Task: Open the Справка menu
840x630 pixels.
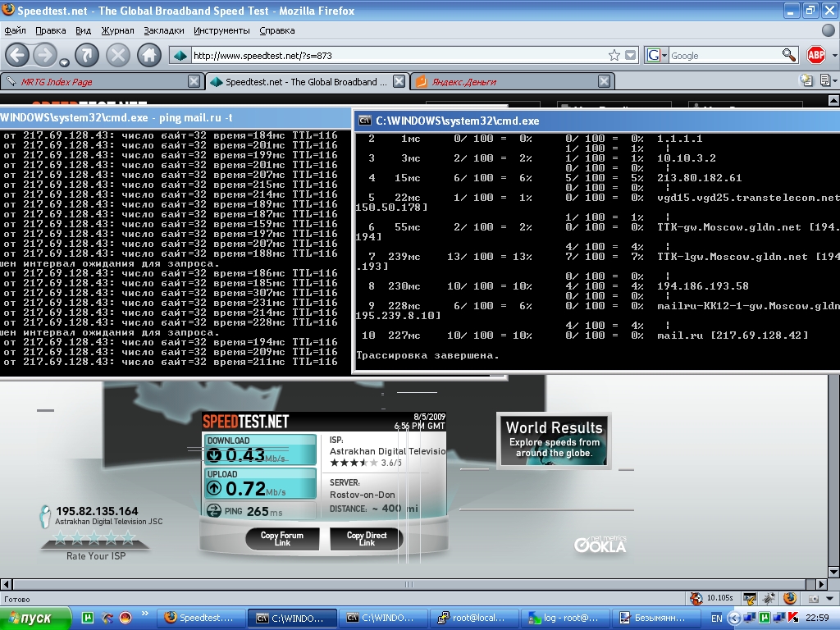Action: (277, 30)
